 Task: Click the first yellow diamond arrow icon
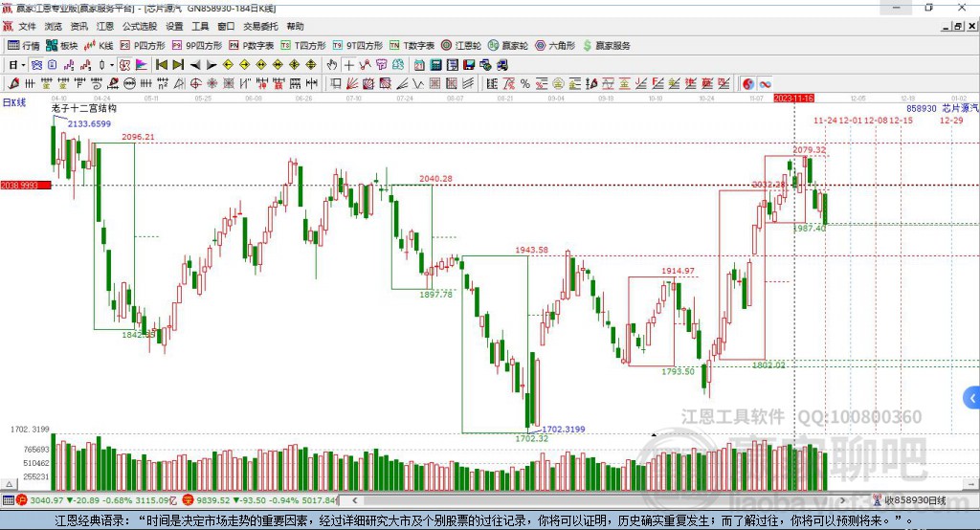coord(228,65)
